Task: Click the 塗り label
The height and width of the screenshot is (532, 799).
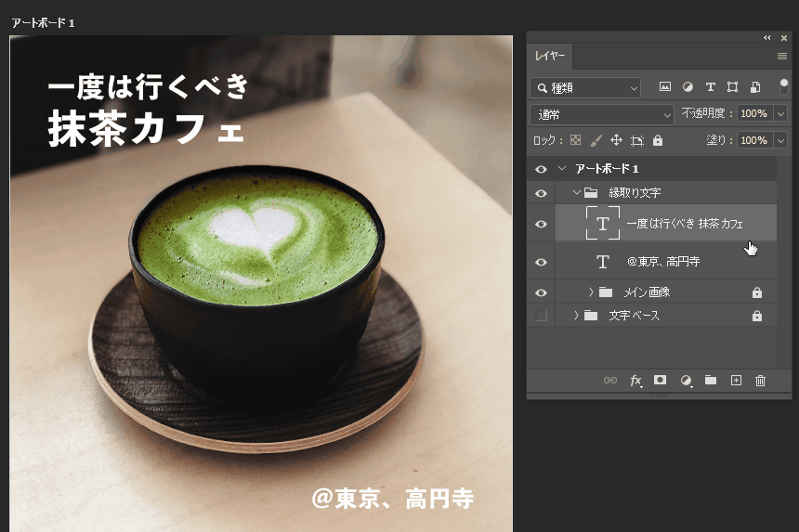Action: pyautogui.click(x=718, y=140)
